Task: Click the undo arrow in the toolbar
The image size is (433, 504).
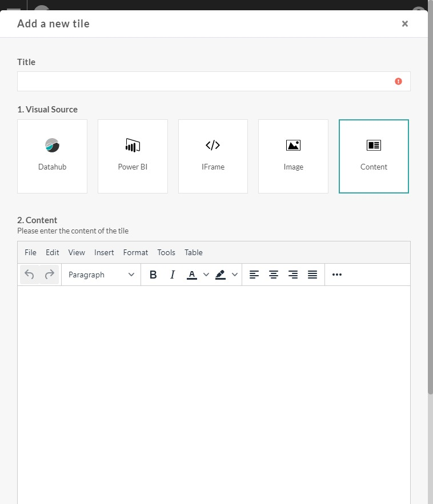Action: coord(30,275)
